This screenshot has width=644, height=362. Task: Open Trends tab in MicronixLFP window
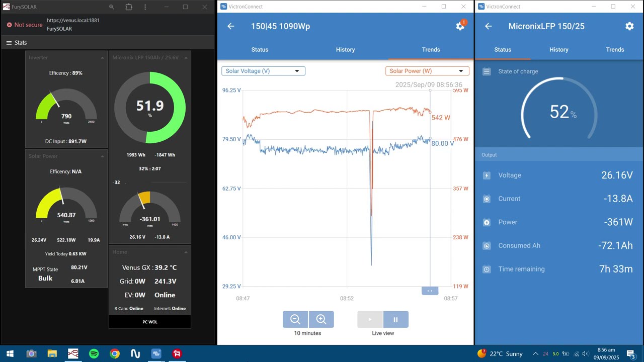[615, 50]
